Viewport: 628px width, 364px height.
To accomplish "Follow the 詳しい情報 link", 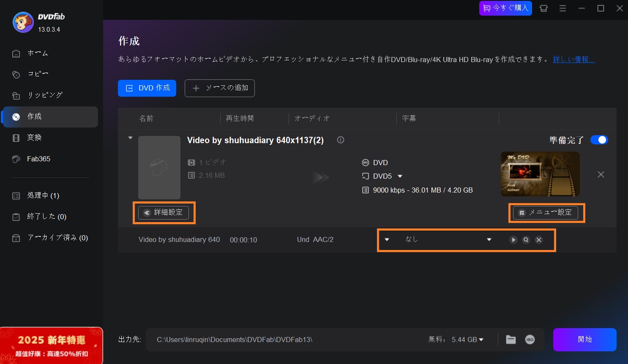I will click(x=574, y=60).
